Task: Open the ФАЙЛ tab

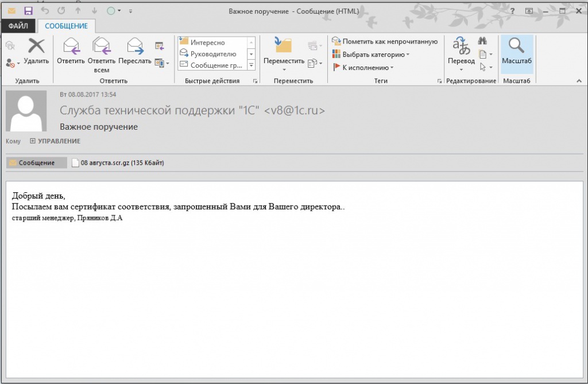Action: pos(18,26)
